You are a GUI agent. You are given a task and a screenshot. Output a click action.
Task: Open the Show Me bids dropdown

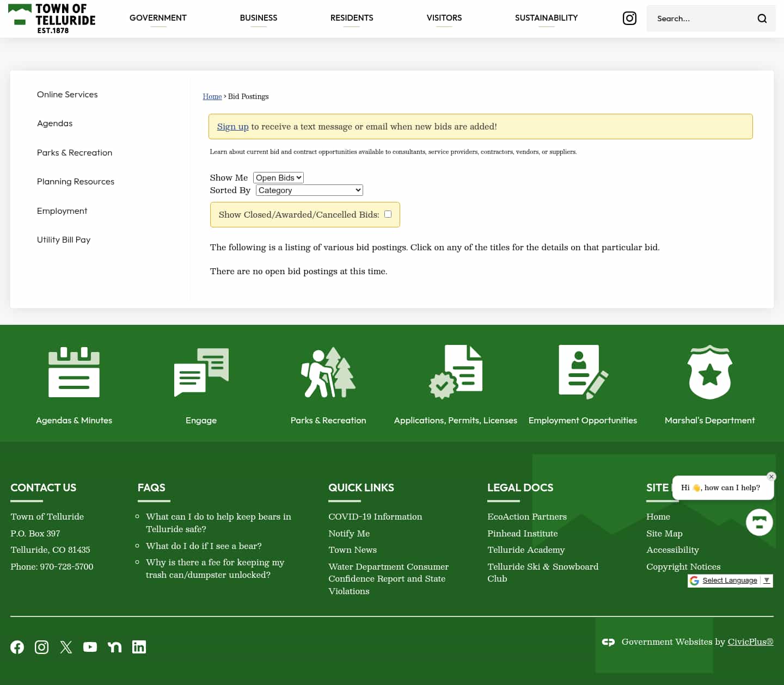278,177
